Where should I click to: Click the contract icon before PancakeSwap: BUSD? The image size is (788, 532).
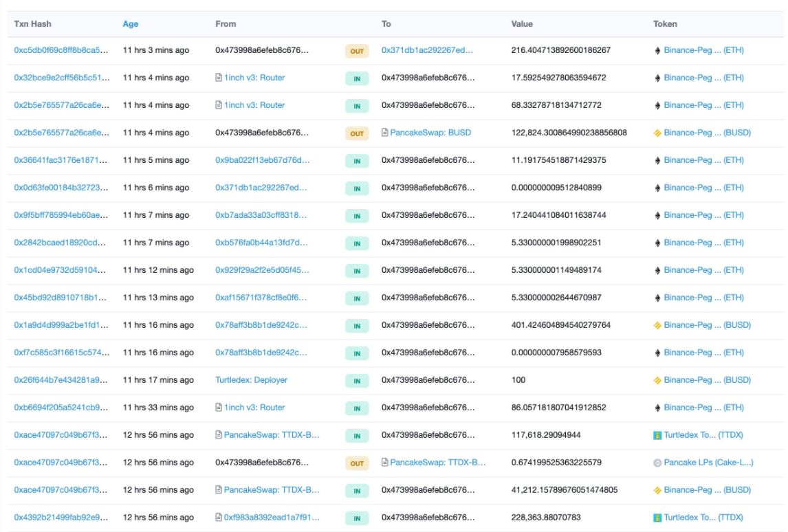tap(385, 133)
